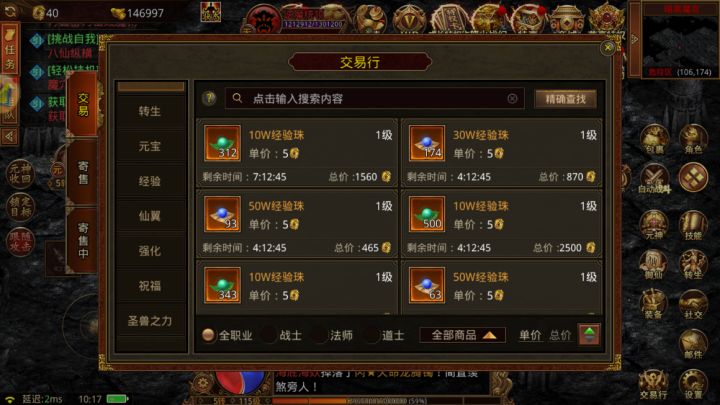The height and width of the screenshot is (405, 720).
Task: Open the 设置 settings gear icon
Action: tap(693, 384)
